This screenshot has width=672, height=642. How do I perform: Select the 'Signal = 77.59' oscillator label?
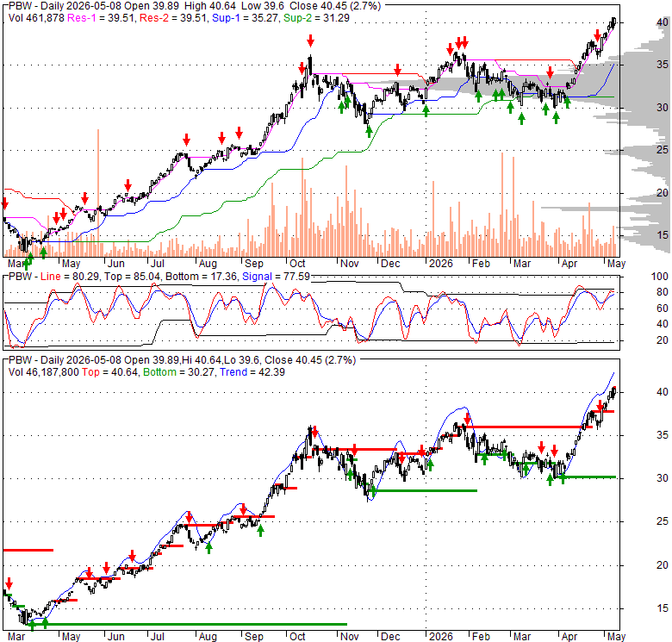(276, 277)
